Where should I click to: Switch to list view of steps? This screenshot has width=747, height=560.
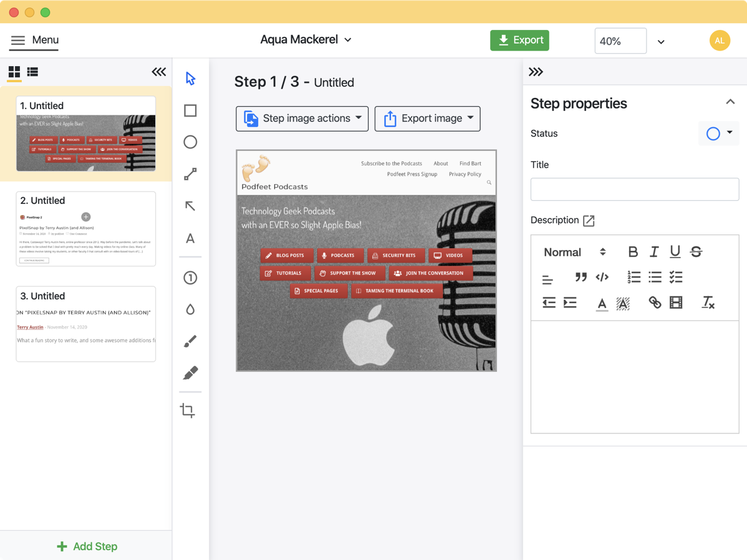[32, 72]
